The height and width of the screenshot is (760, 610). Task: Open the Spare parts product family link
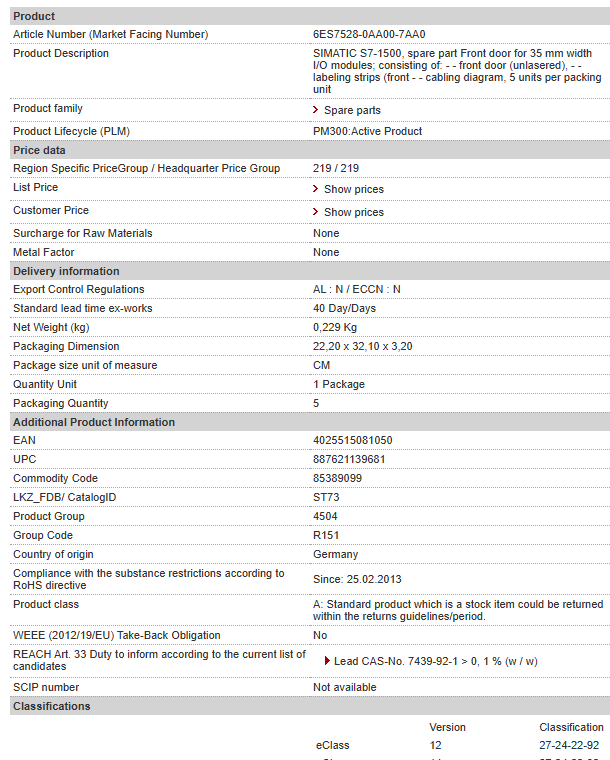point(352,110)
